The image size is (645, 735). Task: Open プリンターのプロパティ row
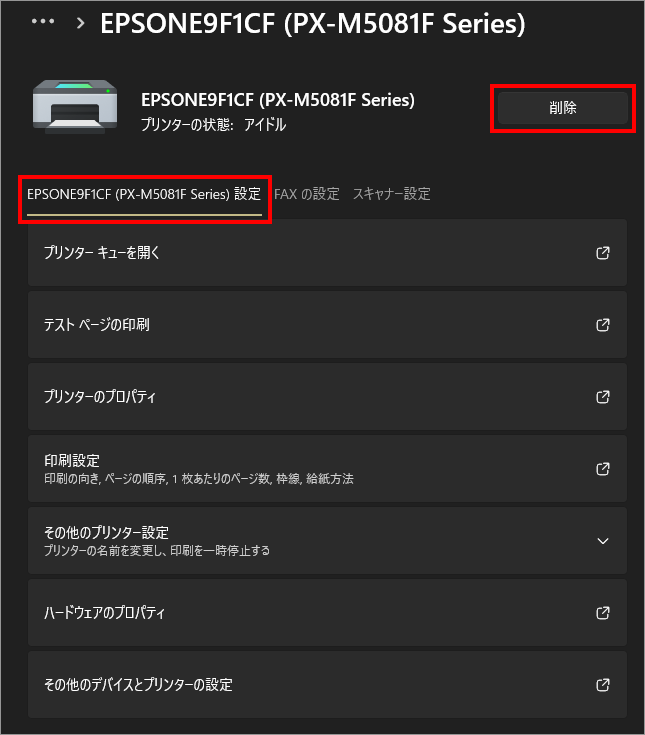coord(327,397)
